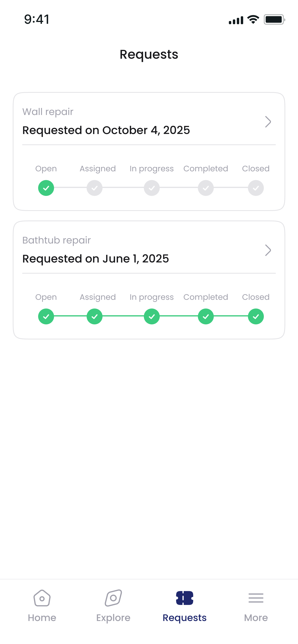Tap the cellular signal bars icon
298x644 pixels.
(236, 20)
